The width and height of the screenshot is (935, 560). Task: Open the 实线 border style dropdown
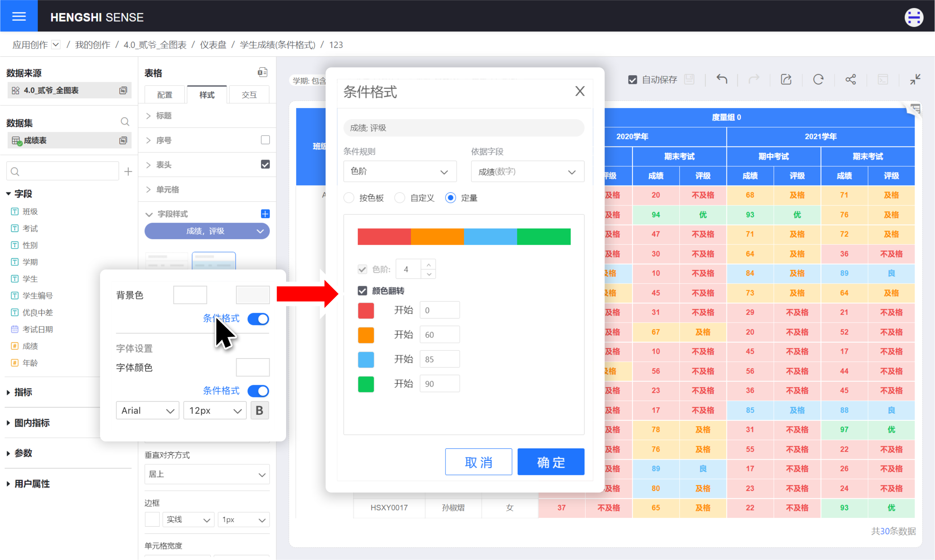pyautogui.click(x=188, y=520)
